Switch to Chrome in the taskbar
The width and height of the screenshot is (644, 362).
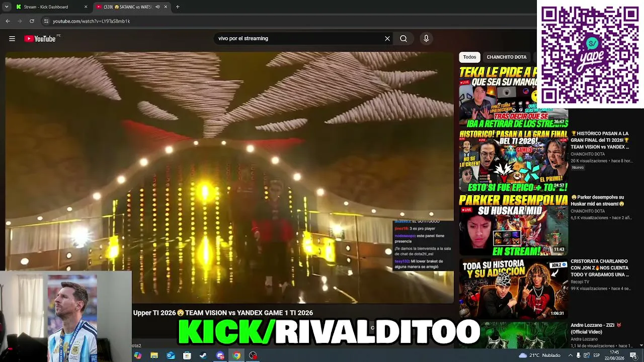(236, 355)
